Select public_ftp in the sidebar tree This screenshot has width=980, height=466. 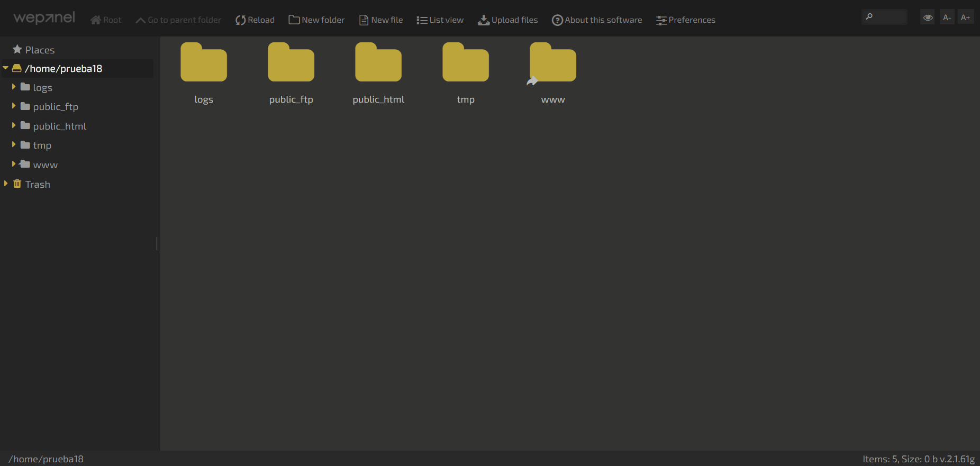point(56,107)
